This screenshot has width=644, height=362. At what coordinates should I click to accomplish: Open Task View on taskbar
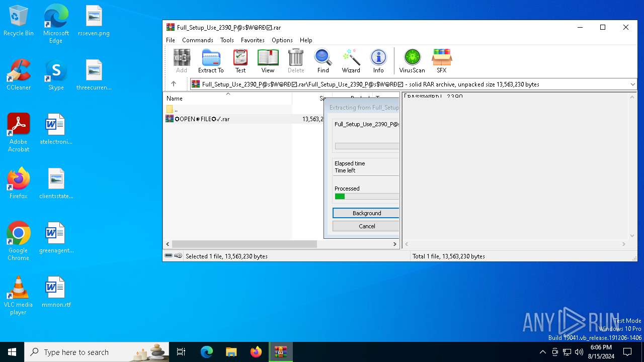[x=182, y=352]
